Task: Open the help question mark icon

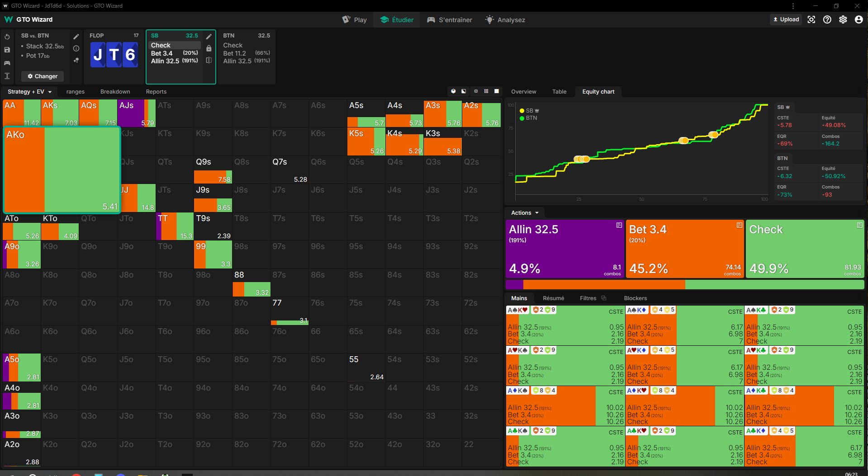Action: [x=827, y=19]
